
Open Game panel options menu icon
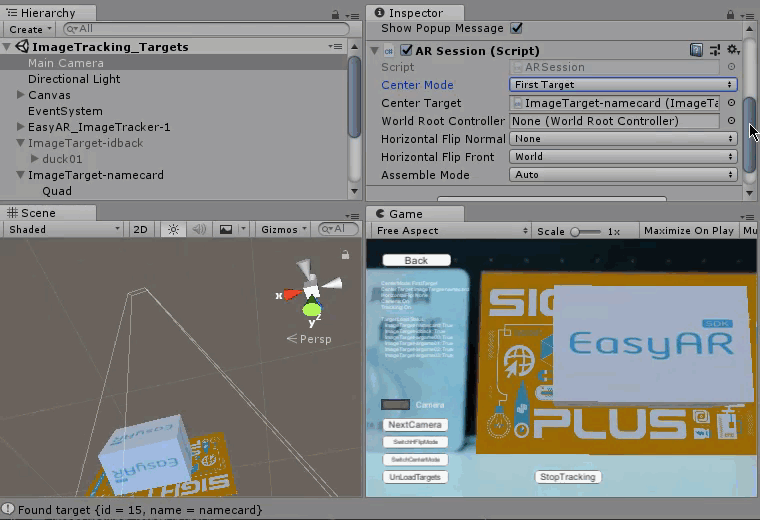tap(747, 217)
